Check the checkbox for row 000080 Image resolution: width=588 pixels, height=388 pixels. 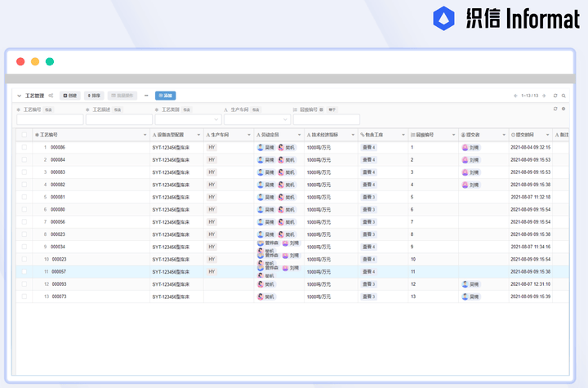click(x=24, y=209)
